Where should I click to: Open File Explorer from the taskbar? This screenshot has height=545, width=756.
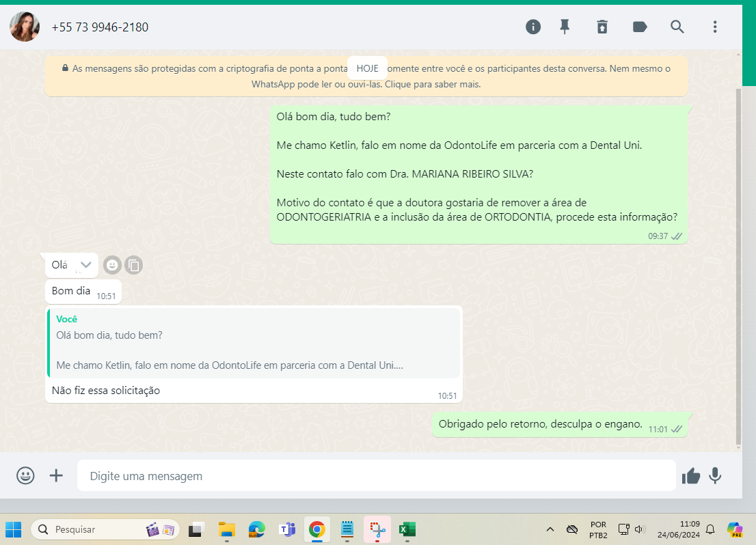coord(227,529)
